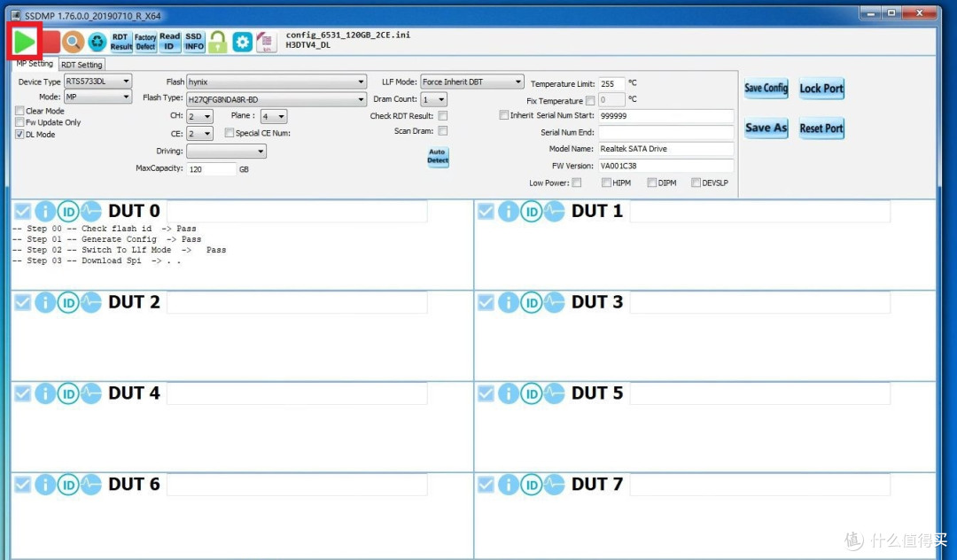The image size is (957, 560).
Task: Uncheck the DL Mode checkbox
Action: 19,135
